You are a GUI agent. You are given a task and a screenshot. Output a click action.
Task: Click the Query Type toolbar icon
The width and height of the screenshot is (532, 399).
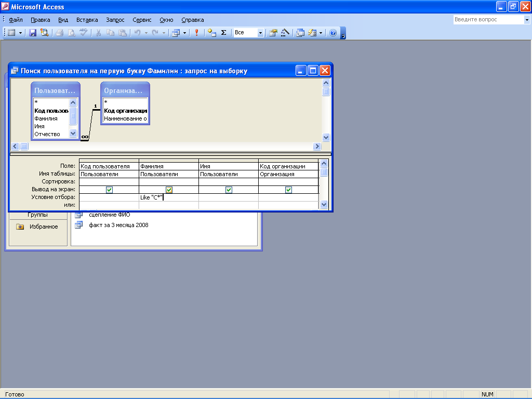click(176, 33)
